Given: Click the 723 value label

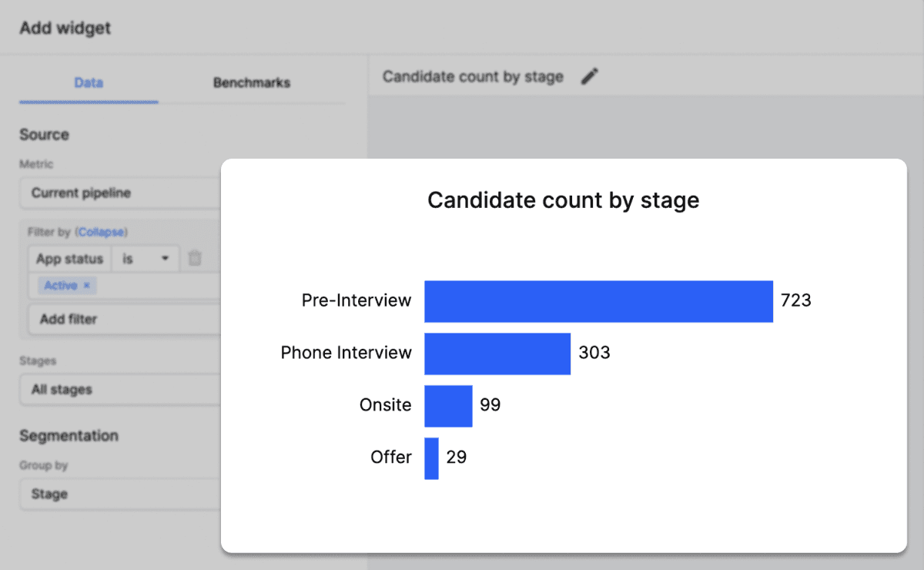Looking at the screenshot, I should click(x=796, y=300).
